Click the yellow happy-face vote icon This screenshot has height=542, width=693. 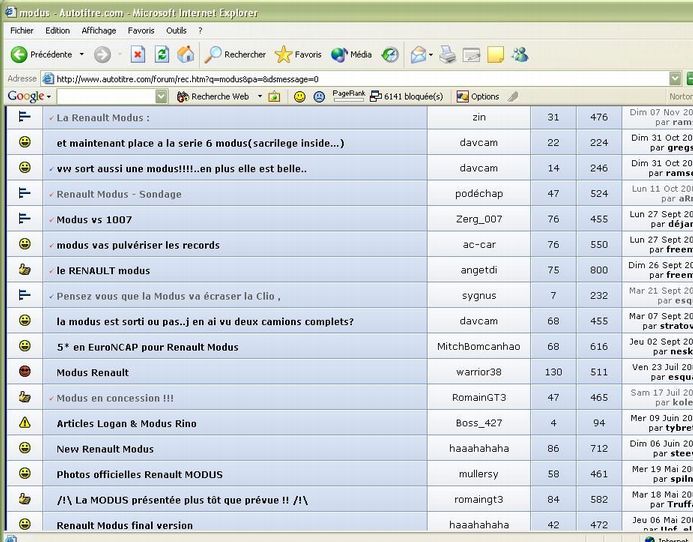300,96
